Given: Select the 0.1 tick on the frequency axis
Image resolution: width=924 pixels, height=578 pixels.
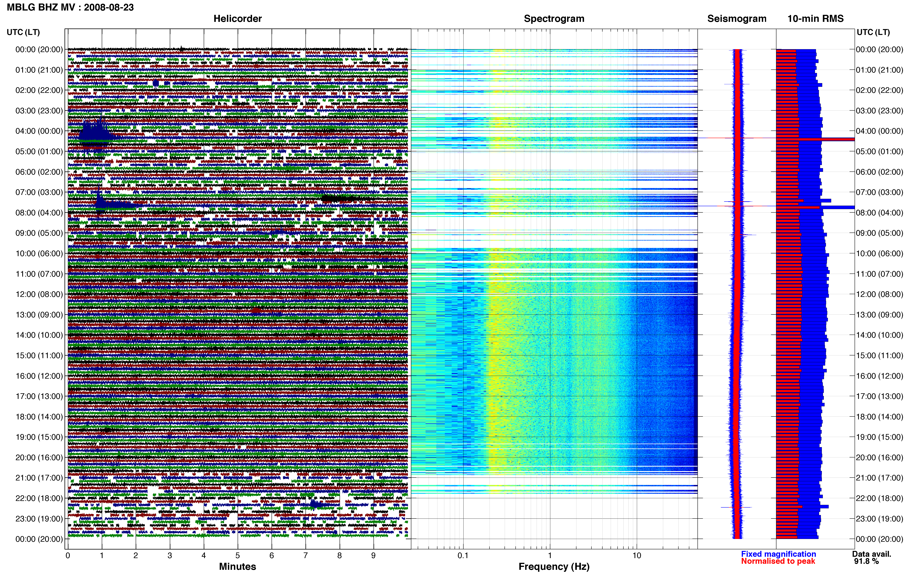Looking at the screenshot, I should point(463,556).
